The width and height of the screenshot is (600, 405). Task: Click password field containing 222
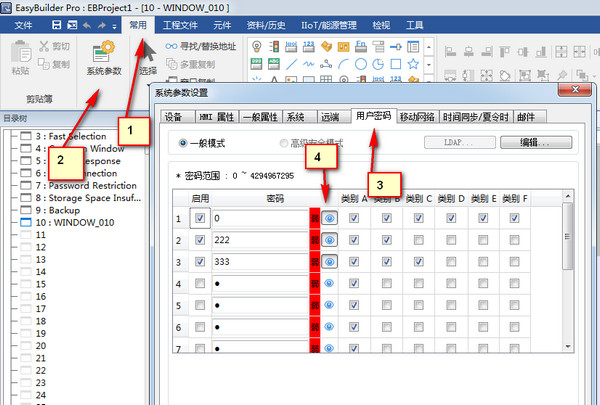[260, 240]
